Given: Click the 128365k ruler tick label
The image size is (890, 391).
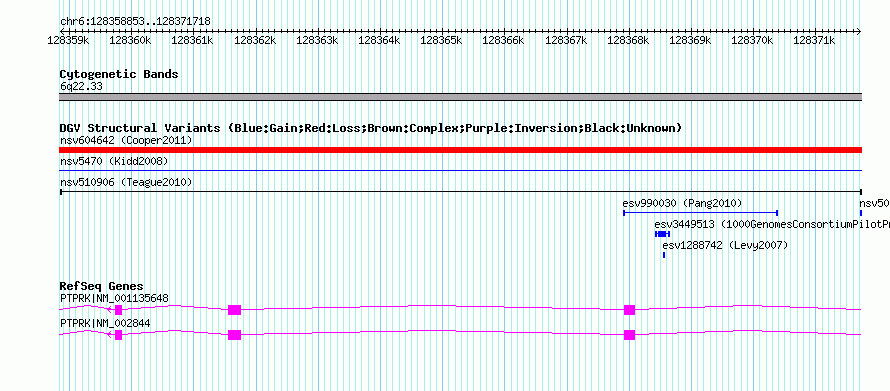Looking at the screenshot, I should (441, 40).
